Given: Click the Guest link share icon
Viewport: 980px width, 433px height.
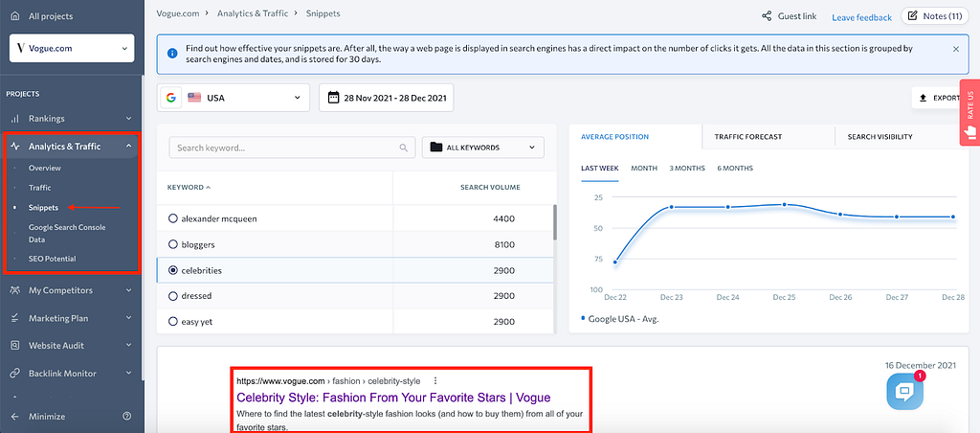Looking at the screenshot, I should coord(767,16).
